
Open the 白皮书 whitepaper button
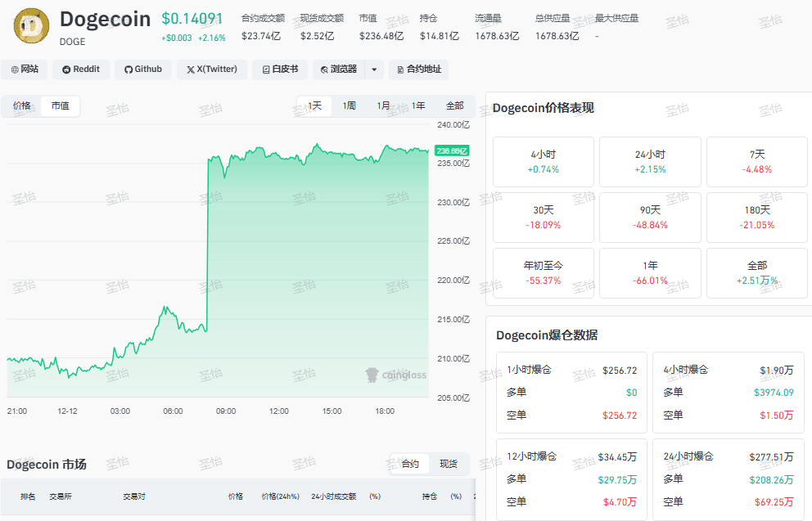coord(280,70)
